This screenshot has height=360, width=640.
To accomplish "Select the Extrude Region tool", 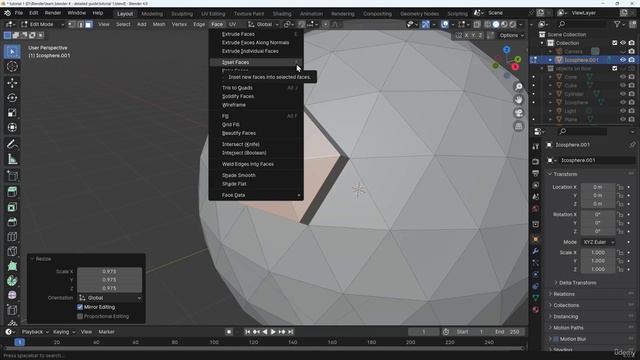I will tap(12, 192).
